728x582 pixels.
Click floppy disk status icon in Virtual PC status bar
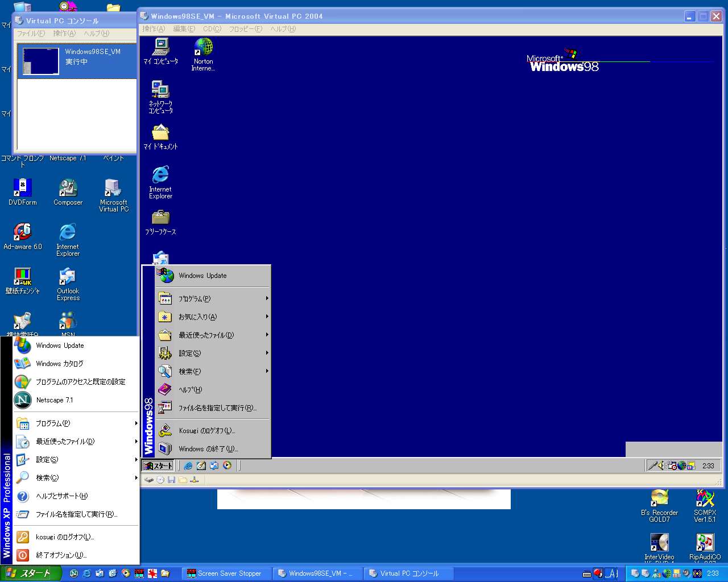[x=171, y=480]
